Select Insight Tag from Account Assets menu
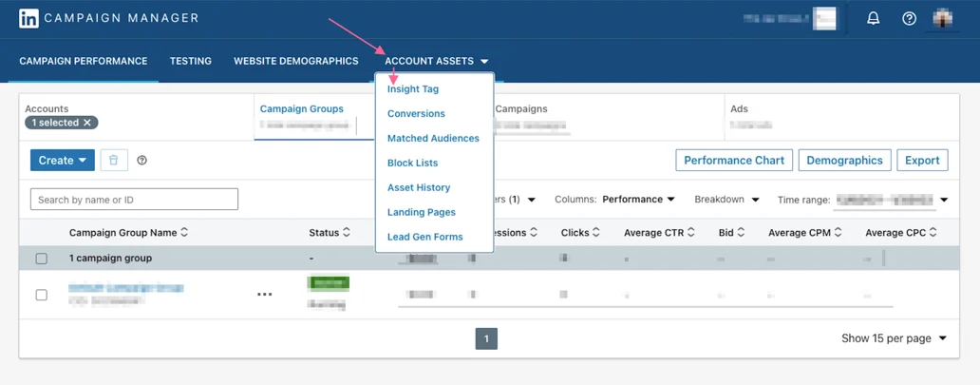Viewport: 980px width, 385px height. tap(413, 89)
